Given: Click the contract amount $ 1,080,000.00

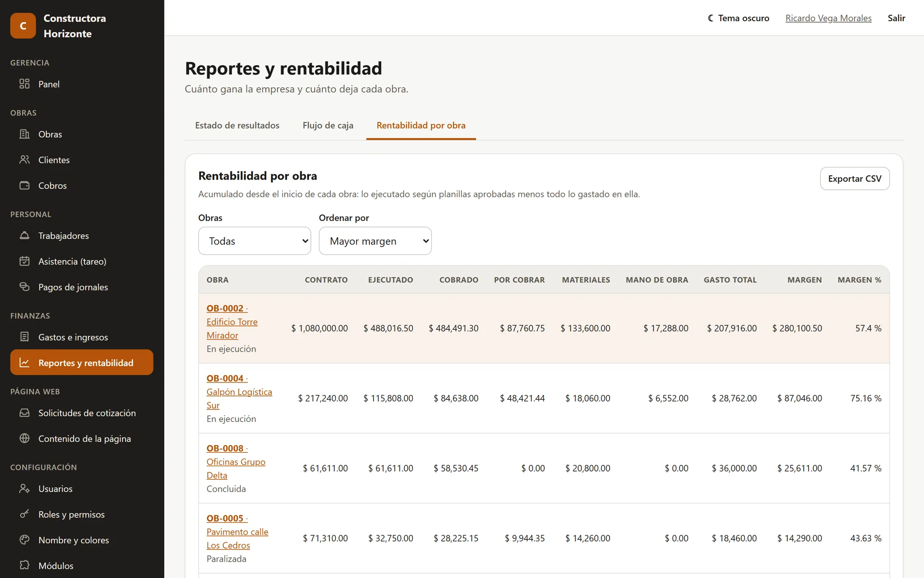Looking at the screenshot, I should click(320, 328).
